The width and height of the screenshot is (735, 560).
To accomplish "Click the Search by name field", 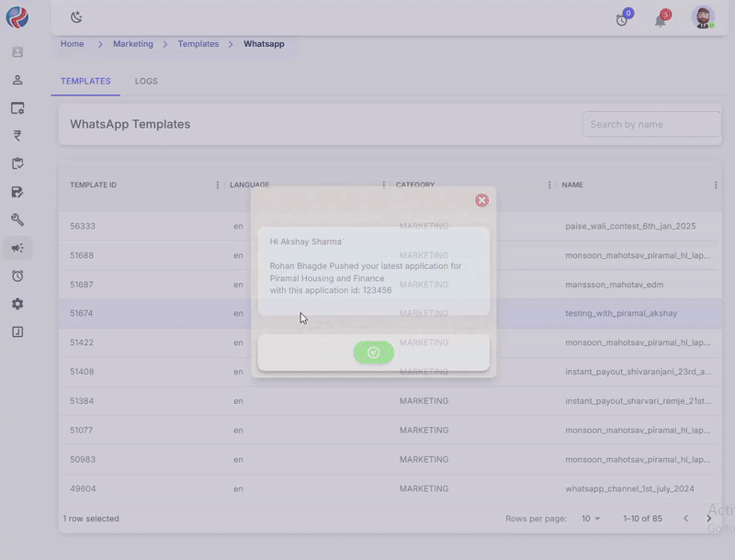I will pos(650,124).
